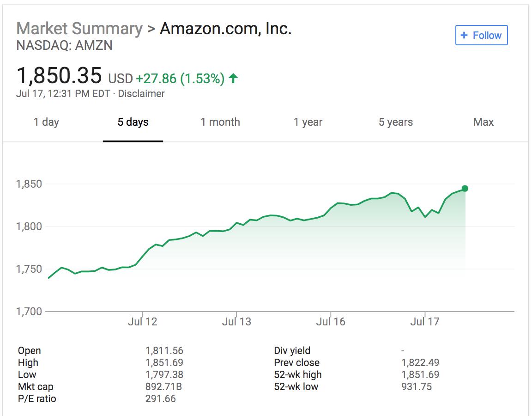Click the Jul 17 date on chart axis
This screenshot has height=416, width=532.
click(425, 322)
